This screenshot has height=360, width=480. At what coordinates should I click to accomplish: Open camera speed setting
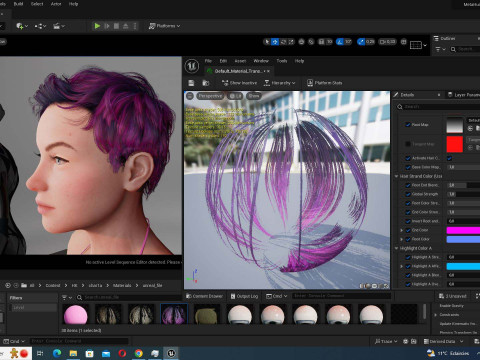tap(387, 42)
